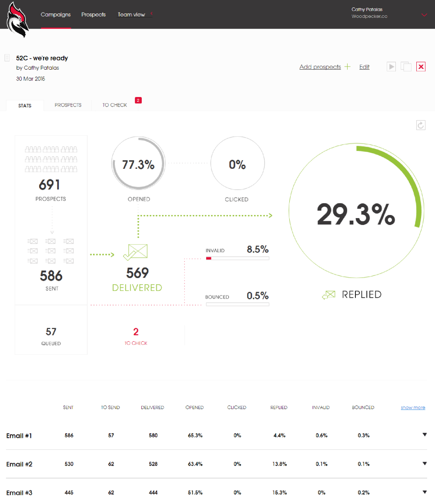Click the REPLIED column header
Viewport: 435px width, 504px height.
279,407
